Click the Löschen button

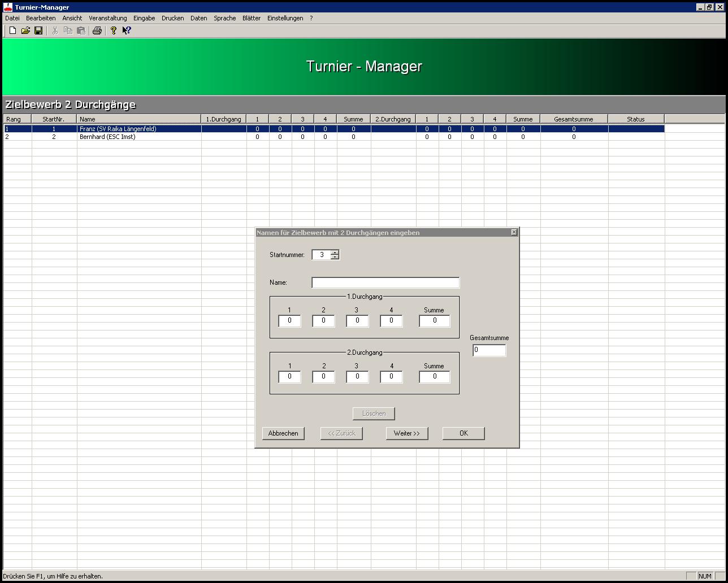[374, 414]
